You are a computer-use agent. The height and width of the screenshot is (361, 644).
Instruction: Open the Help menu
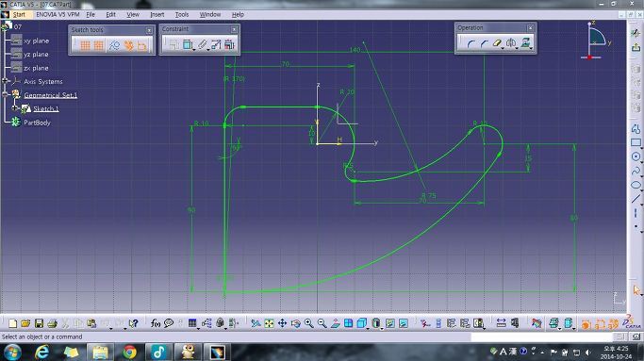tap(238, 14)
